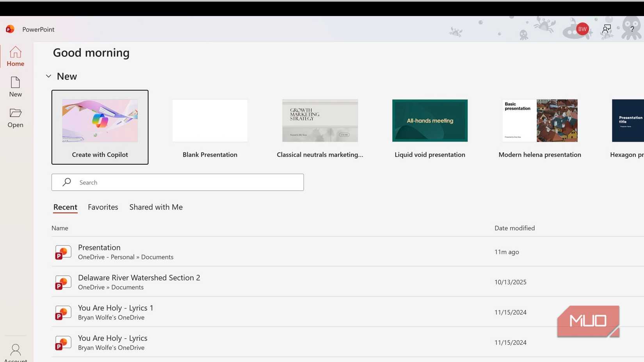This screenshot has height=362, width=644.
Task: Click the Share with people icon
Action: (606, 29)
